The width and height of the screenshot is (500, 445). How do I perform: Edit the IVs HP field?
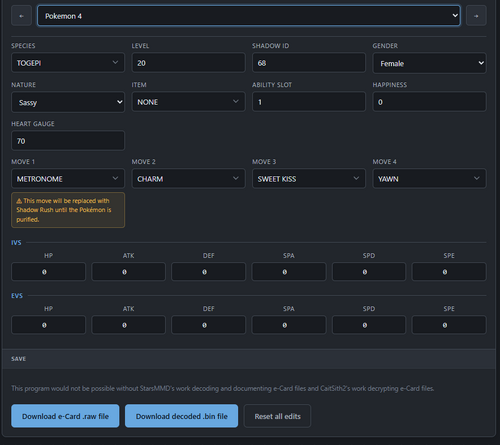tap(48, 272)
